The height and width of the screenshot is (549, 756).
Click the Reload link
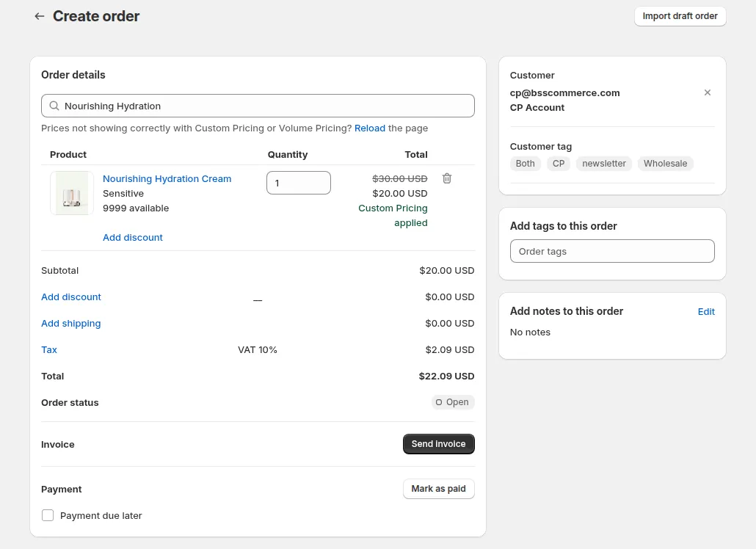(x=370, y=128)
